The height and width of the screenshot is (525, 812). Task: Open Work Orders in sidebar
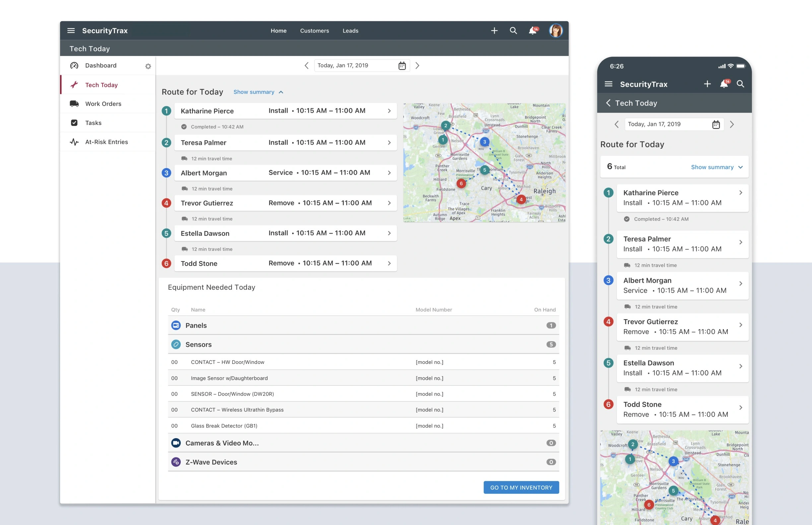(x=103, y=104)
